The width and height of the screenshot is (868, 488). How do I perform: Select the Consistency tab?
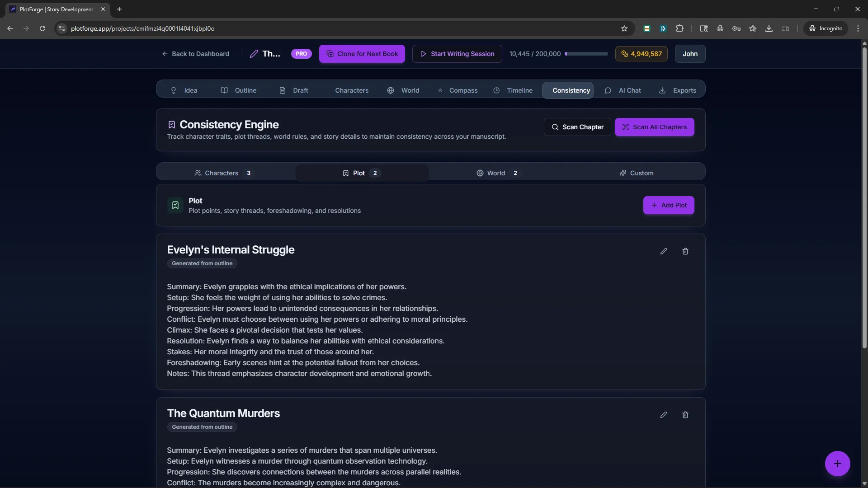[x=568, y=90]
